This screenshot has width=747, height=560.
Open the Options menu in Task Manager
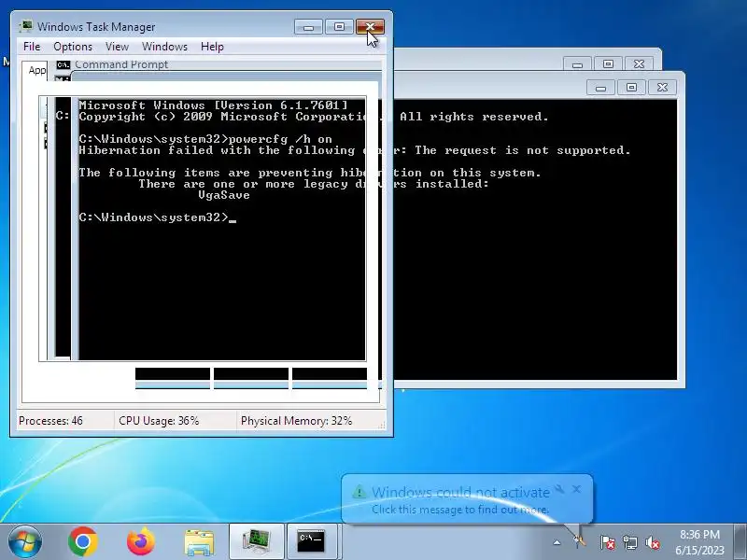tap(73, 47)
